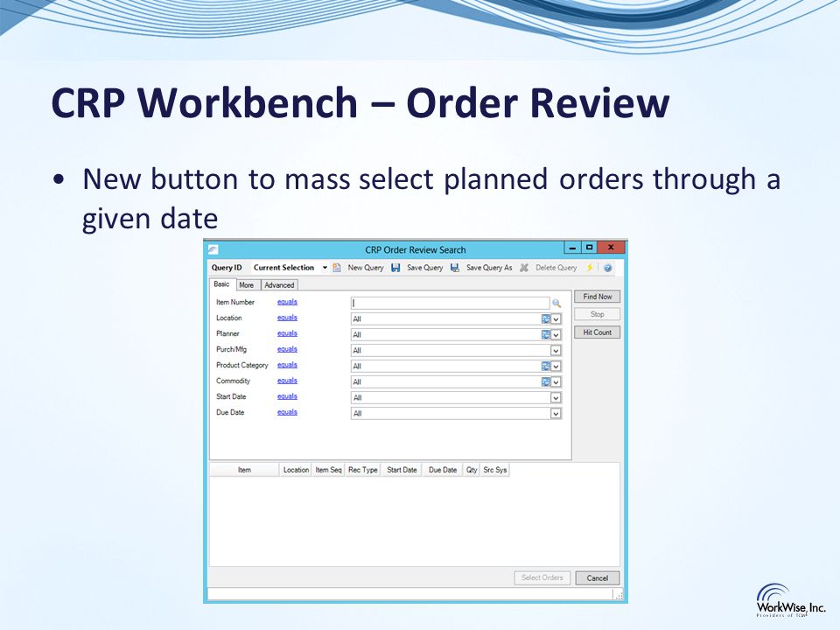Maximize the CRP Order Review Search window
The height and width of the screenshot is (630, 840).
pos(589,248)
